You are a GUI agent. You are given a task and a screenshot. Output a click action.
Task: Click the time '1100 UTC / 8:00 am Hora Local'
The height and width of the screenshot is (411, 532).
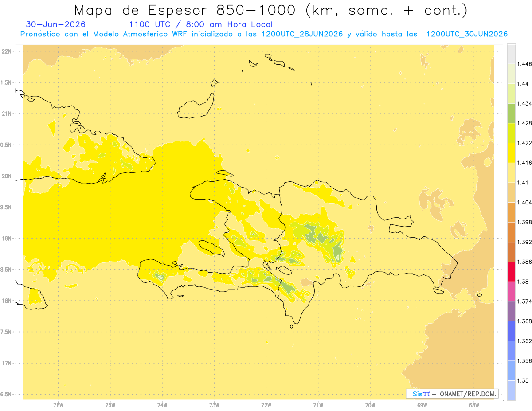pos(201,24)
